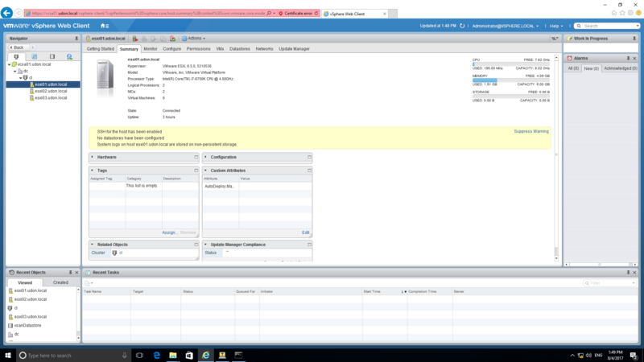The image size is (644, 362).
Task: Close the Alarms panel
Action: (x=634, y=58)
